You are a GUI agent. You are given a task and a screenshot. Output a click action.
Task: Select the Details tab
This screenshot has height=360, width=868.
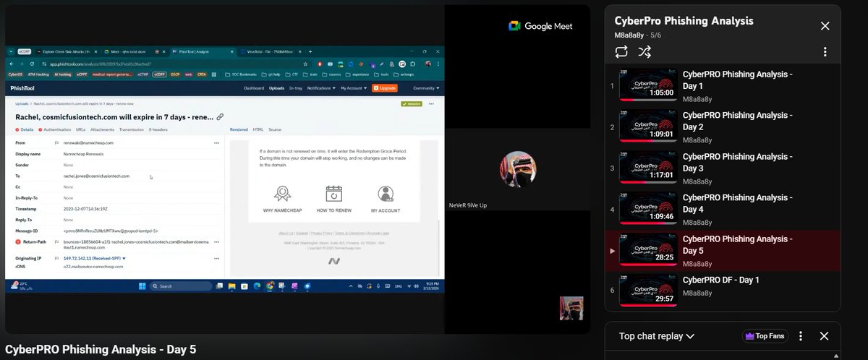point(25,129)
